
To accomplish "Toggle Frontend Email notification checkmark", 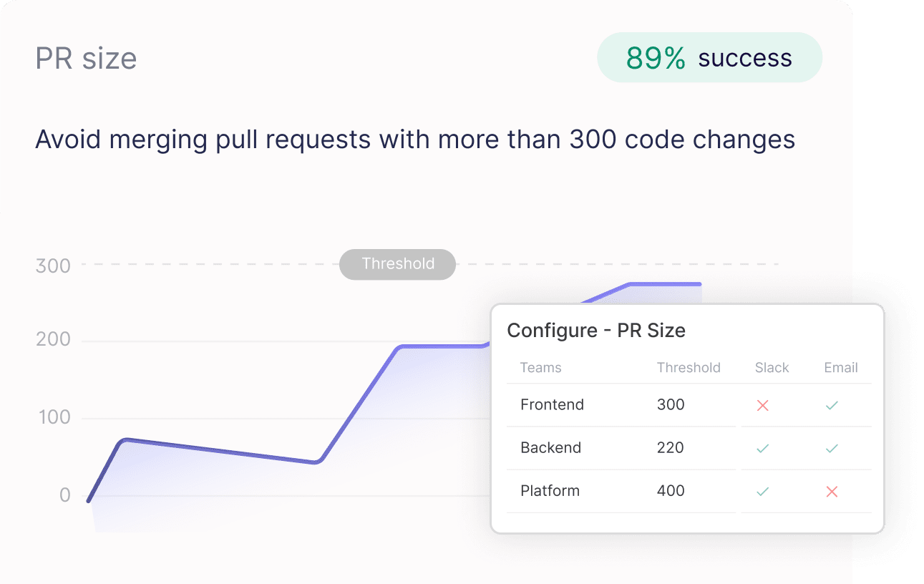I will pyautogui.click(x=832, y=406).
